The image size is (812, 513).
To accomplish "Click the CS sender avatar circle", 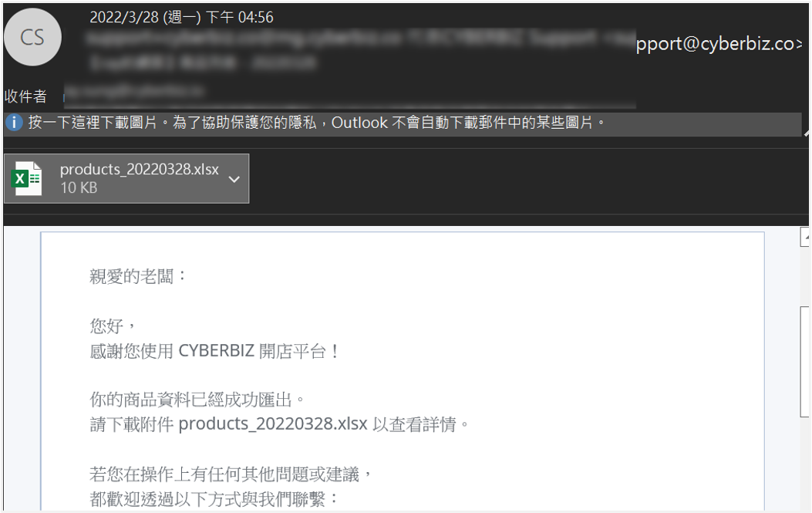I will click(32, 37).
